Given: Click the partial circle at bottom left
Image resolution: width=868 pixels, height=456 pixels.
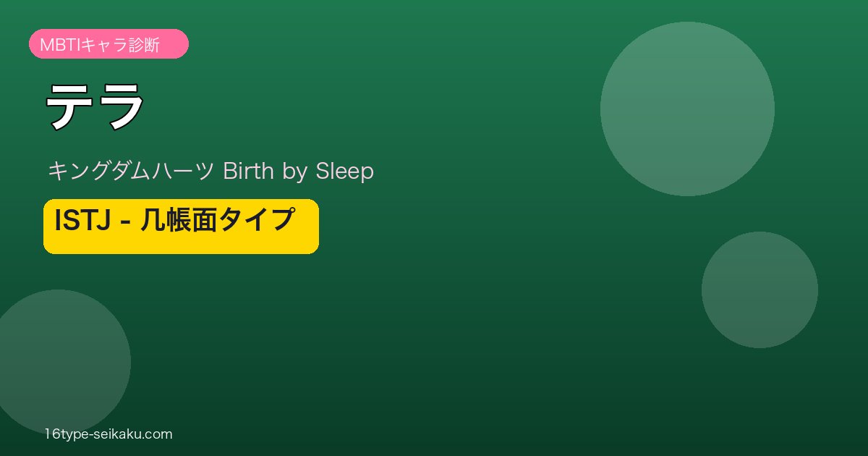Looking at the screenshot, I should 65,362.
